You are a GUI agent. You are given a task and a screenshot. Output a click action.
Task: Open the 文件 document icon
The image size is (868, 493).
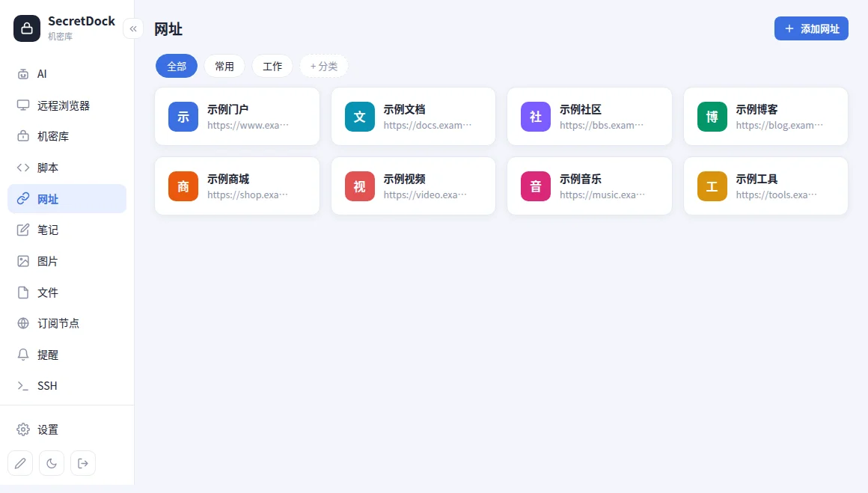click(x=22, y=293)
